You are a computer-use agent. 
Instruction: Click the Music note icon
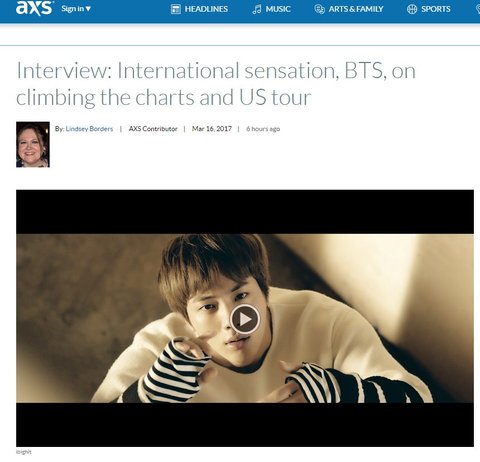(x=257, y=9)
